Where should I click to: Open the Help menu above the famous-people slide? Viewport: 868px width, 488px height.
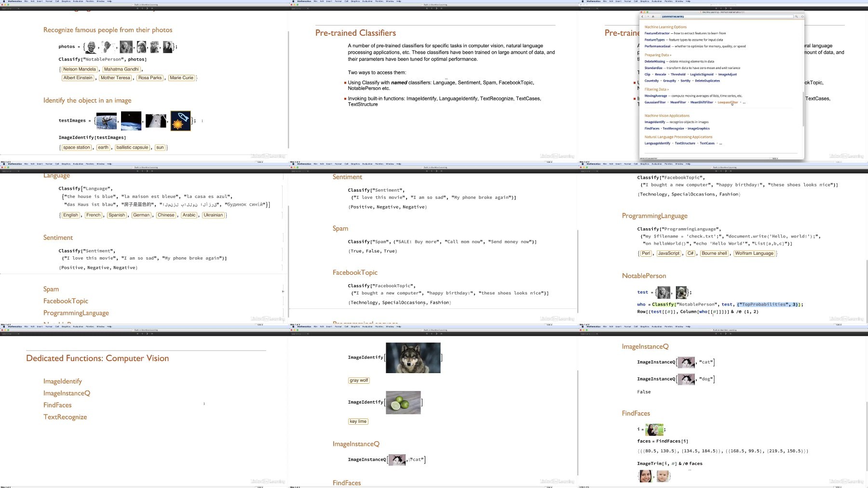coord(109,1)
